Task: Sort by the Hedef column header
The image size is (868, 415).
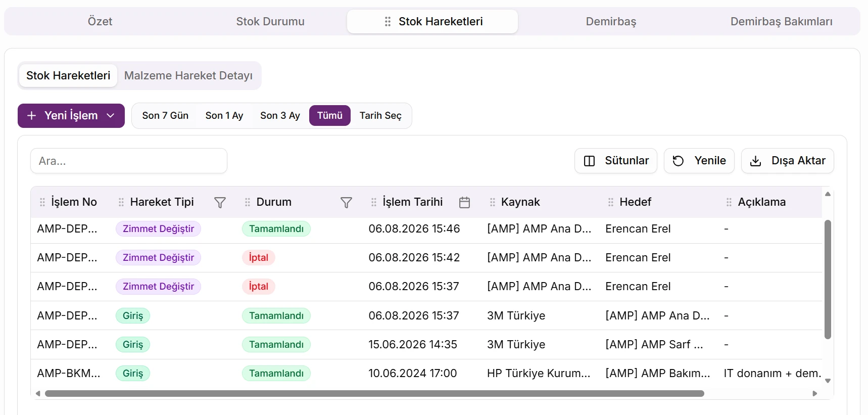Action: tap(636, 202)
